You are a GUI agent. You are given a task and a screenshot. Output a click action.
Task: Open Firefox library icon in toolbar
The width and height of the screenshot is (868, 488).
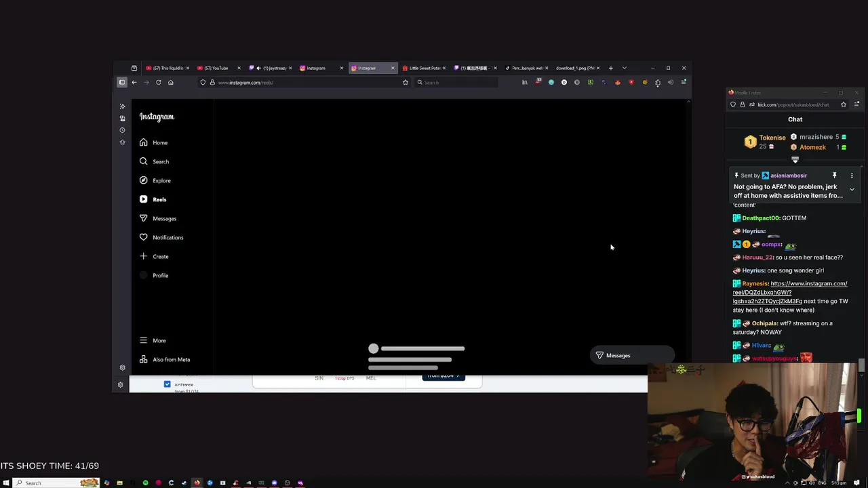coord(524,83)
